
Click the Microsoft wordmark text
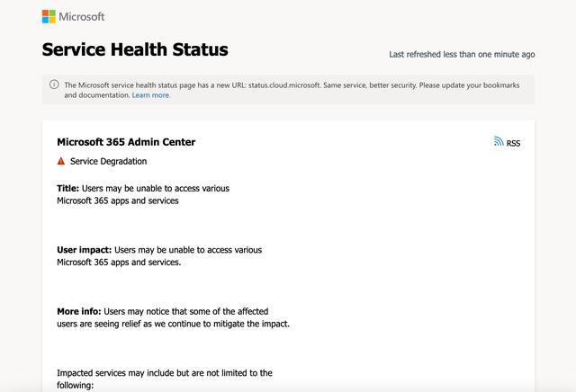pos(82,16)
